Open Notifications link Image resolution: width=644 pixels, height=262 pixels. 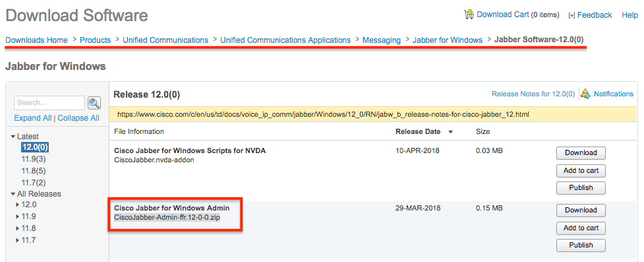[x=614, y=94]
